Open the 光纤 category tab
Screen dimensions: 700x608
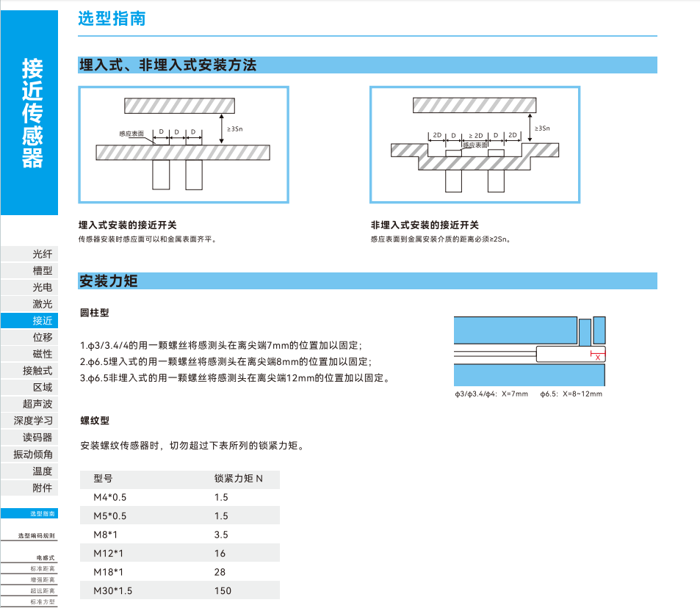click(42, 254)
